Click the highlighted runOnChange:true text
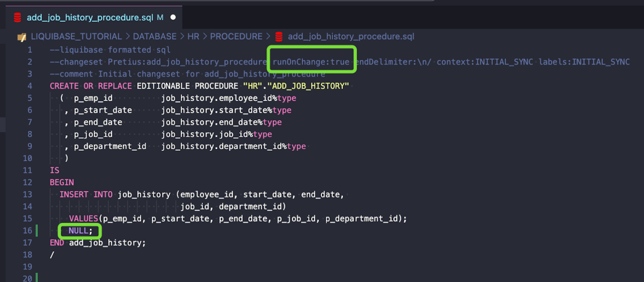The width and height of the screenshot is (644, 282). coord(312,61)
